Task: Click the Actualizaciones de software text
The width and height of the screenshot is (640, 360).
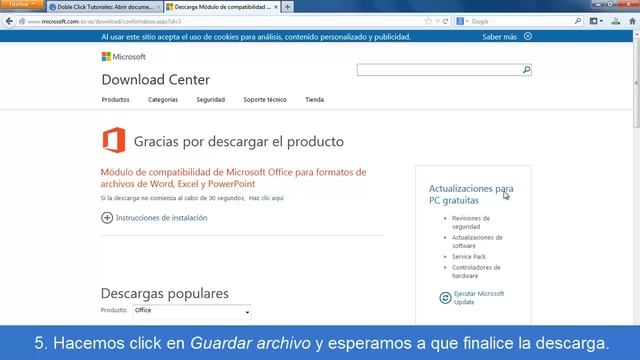Action: [477, 242]
